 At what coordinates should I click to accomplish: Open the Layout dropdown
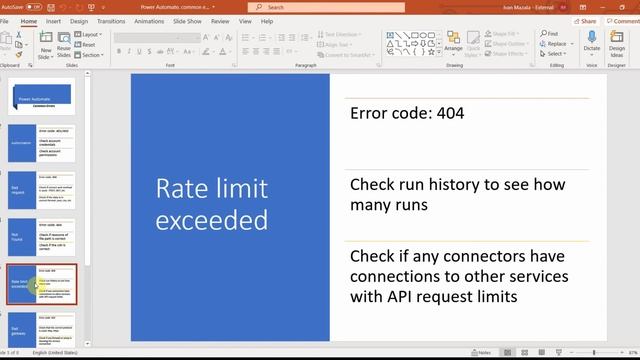(88, 35)
